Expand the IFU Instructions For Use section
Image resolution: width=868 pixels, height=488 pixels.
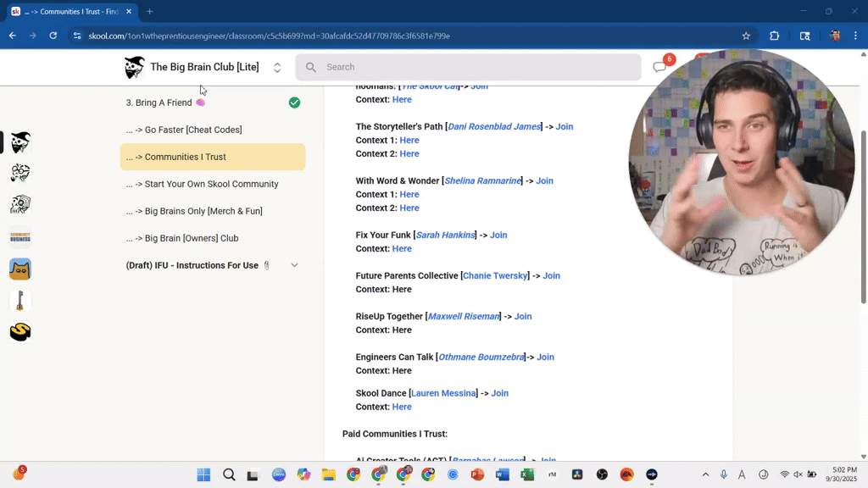[x=294, y=265]
